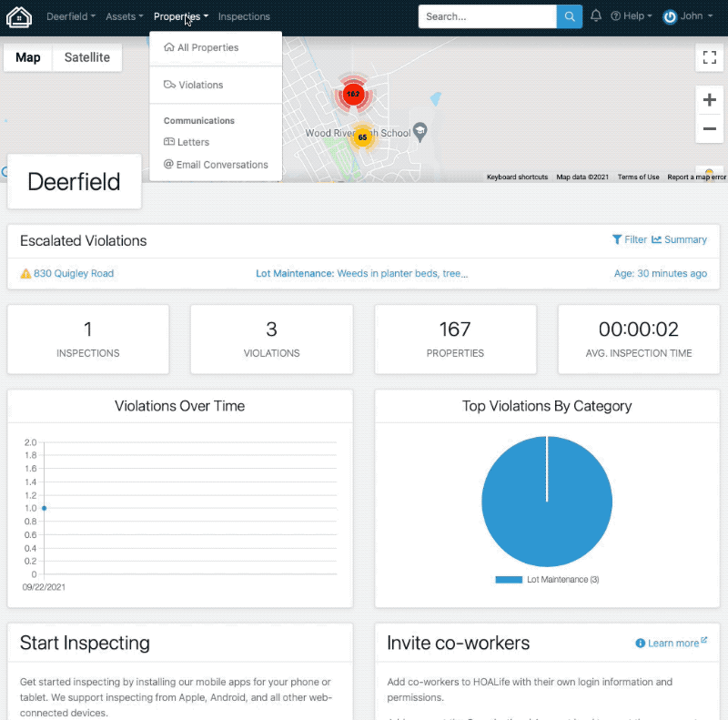
Task: Zoom out on the map
Action: coord(709,128)
